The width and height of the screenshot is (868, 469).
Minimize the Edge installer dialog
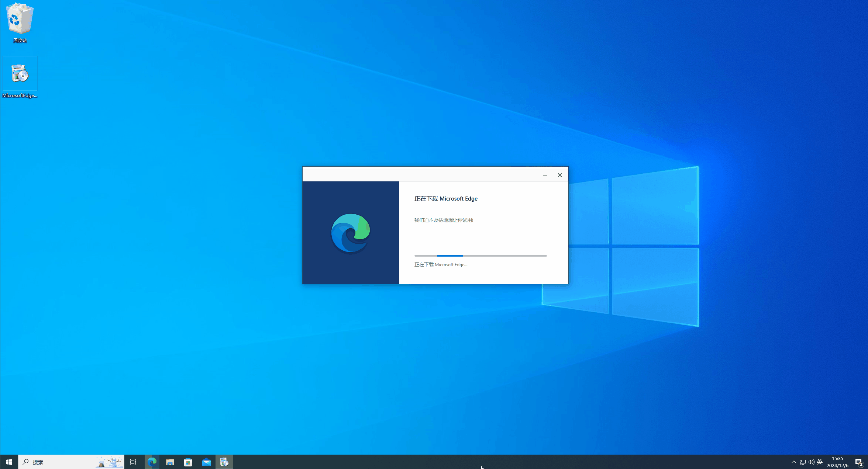click(545, 175)
